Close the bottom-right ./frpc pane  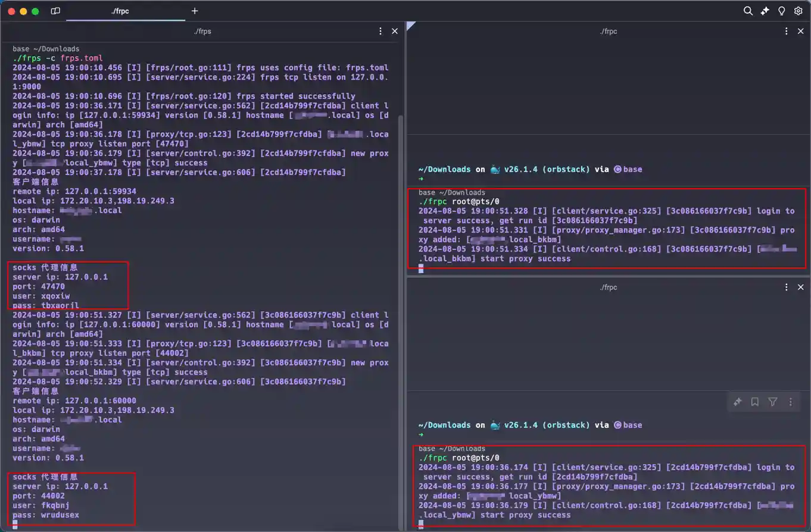801,287
